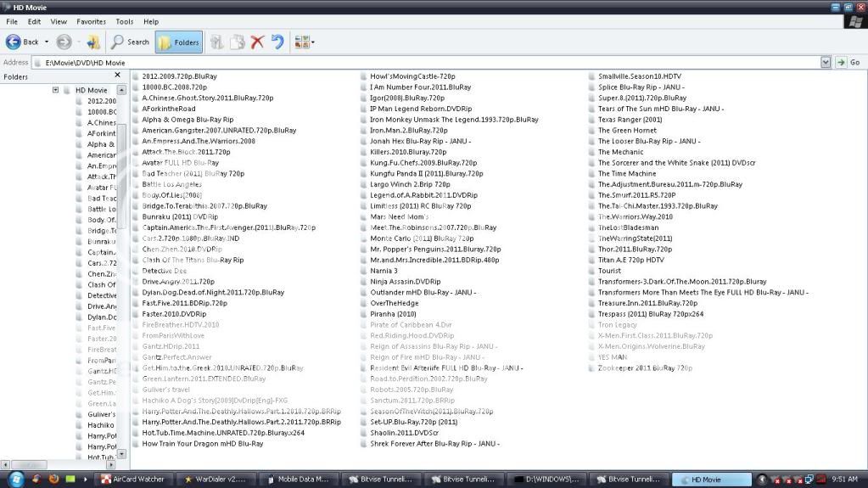
Task: Select folder Hot.Tub.Time.Machine.UNRATED.720p.Bluray.x264
Action: (223, 433)
